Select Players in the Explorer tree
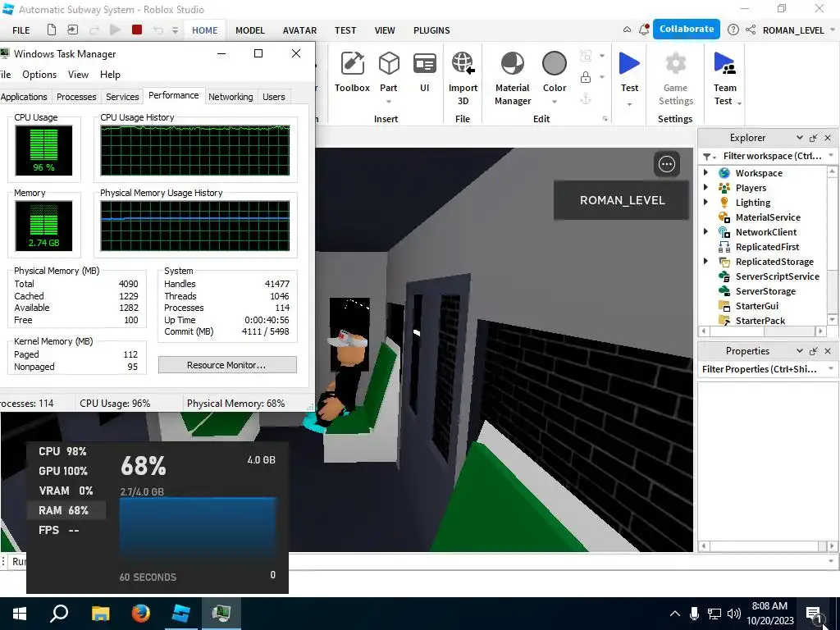The height and width of the screenshot is (630, 840). click(751, 188)
